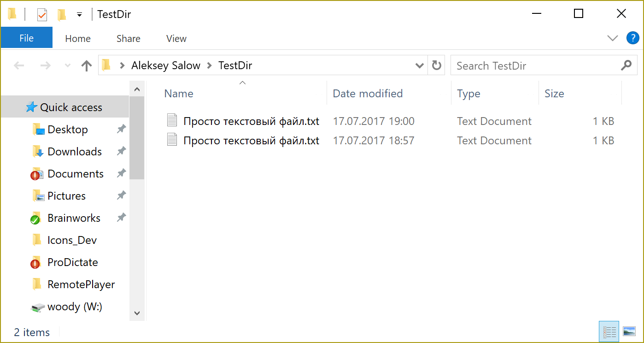Switch to the View ribbon tab
Viewport: 644px width, 343px height.
[176, 39]
